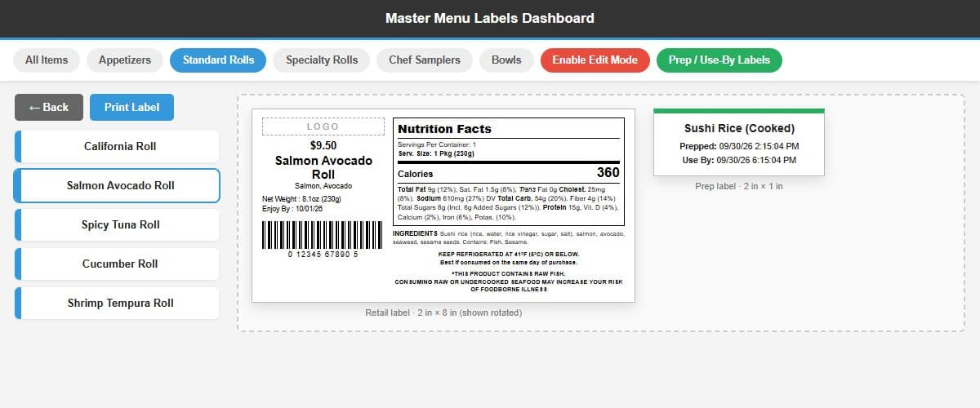Choose Spicy Tuna Roll from the list
Image resolution: width=980 pixels, height=408 pixels.
(117, 225)
